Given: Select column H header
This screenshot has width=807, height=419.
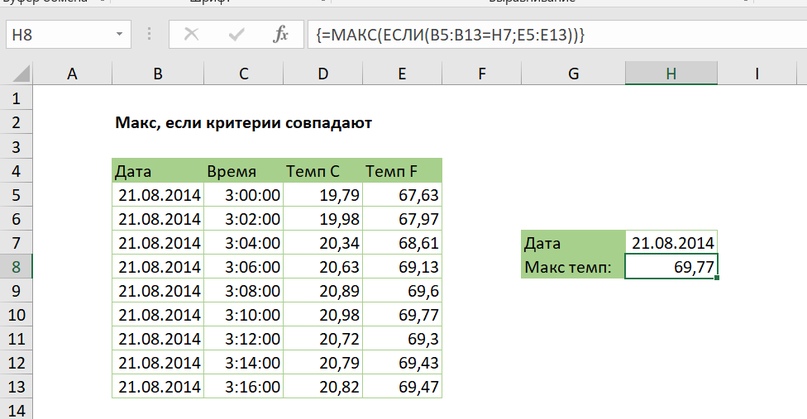Looking at the screenshot, I should pyautogui.click(x=671, y=74).
